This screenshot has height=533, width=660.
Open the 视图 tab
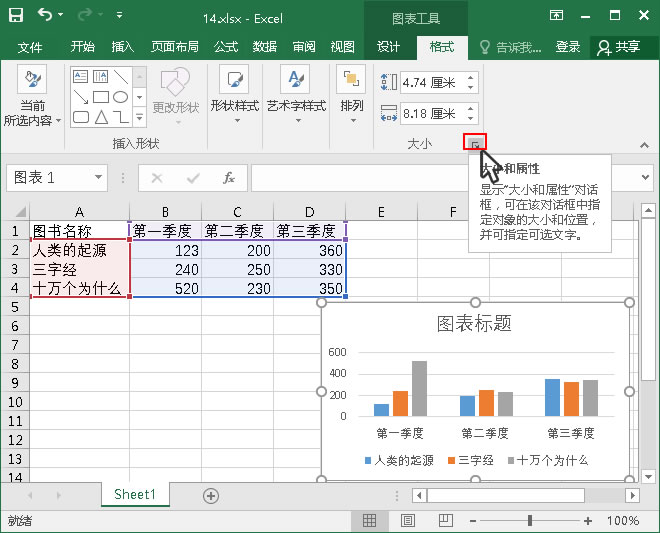[x=343, y=47]
